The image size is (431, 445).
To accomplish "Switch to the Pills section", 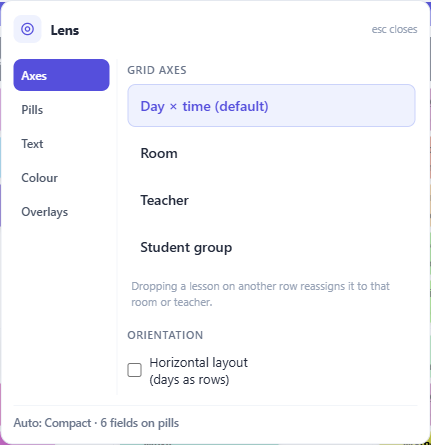I will (61, 110).
